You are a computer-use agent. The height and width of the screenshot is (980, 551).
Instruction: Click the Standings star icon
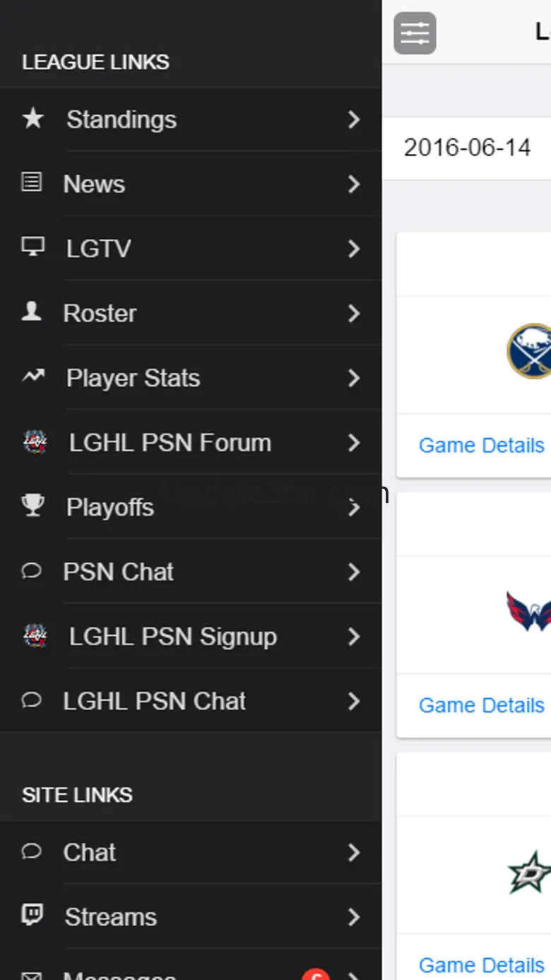[x=32, y=119]
